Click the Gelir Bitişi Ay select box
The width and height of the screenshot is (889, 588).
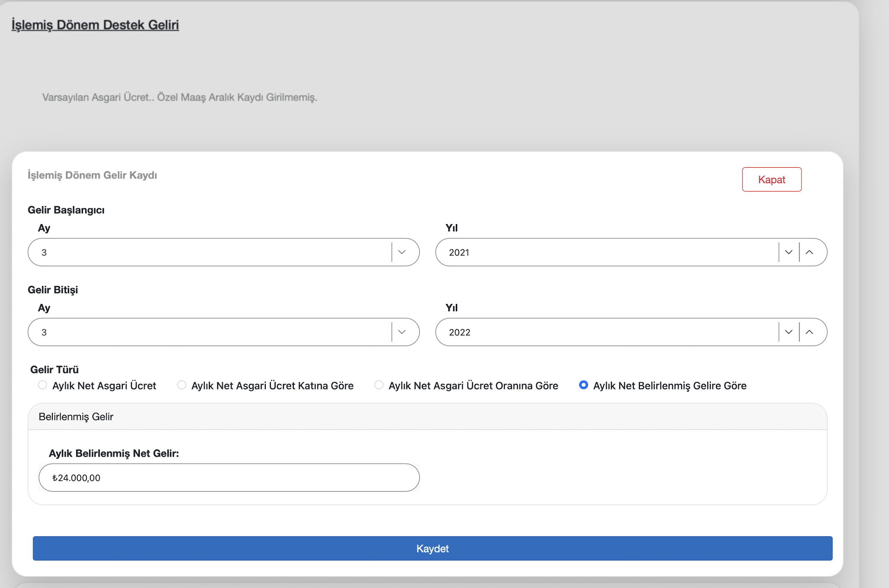(209, 332)
